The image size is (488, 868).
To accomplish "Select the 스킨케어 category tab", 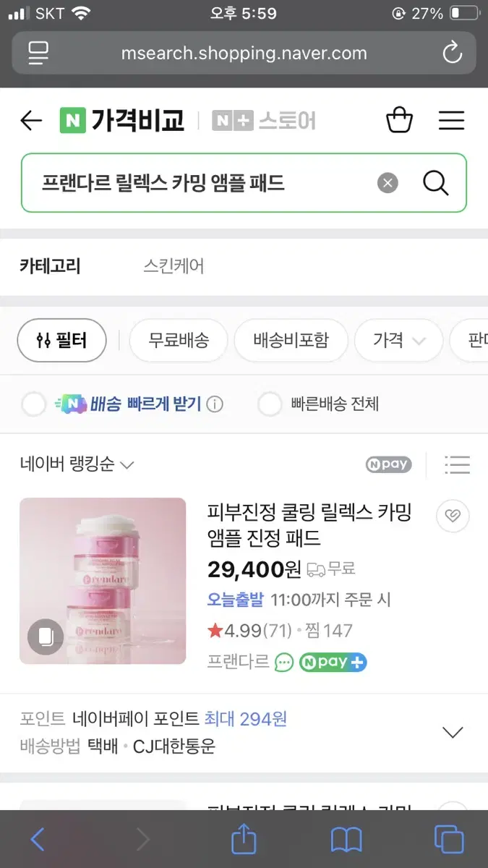I will (x=174, y=266).
